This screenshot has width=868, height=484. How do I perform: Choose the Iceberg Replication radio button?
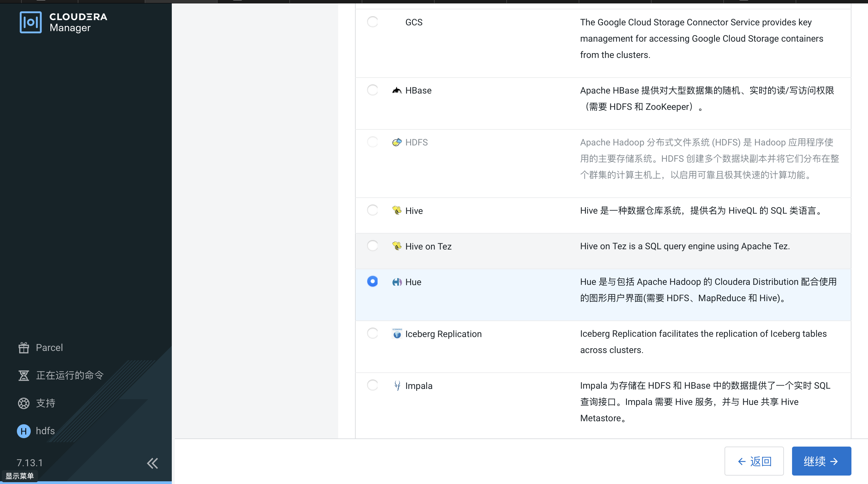point(372,333)
